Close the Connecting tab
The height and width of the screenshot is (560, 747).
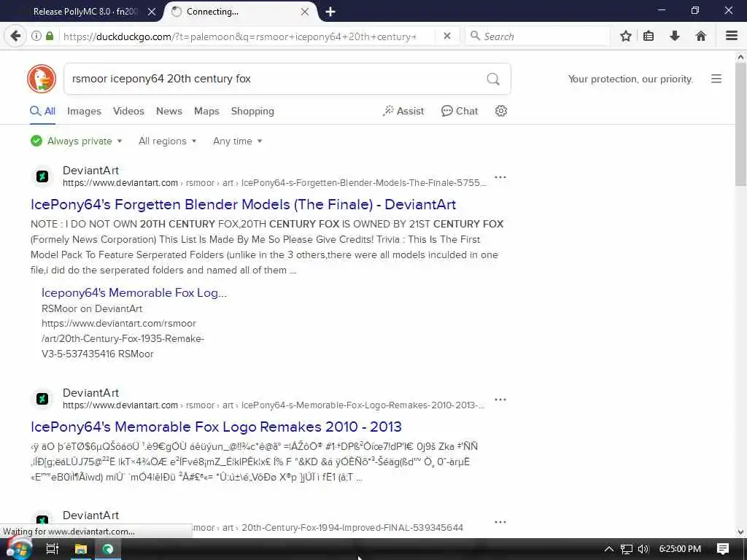pyautogui.click(x=305, y=12)
